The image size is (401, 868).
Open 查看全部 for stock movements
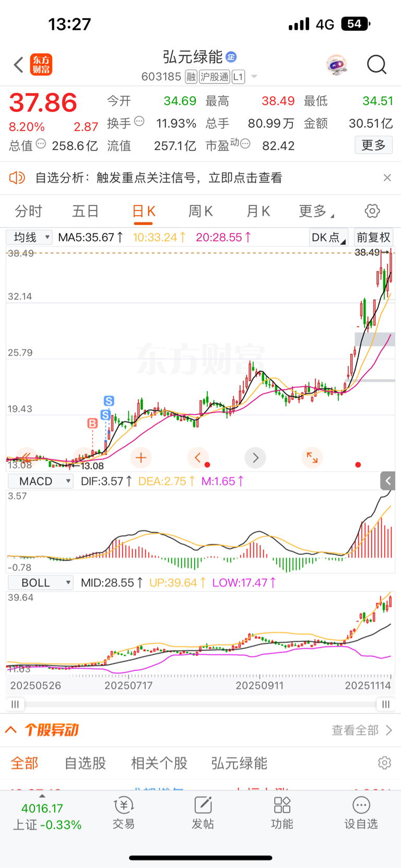point(362,730)
